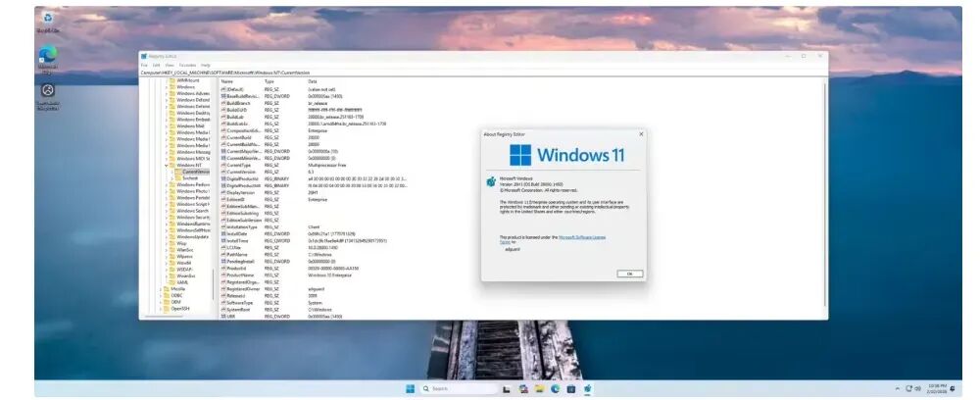Click the DisplayVersion value string icon
The width and height of the screenshot is (980, 400).
pyautogui.click(x=223, y=192)
